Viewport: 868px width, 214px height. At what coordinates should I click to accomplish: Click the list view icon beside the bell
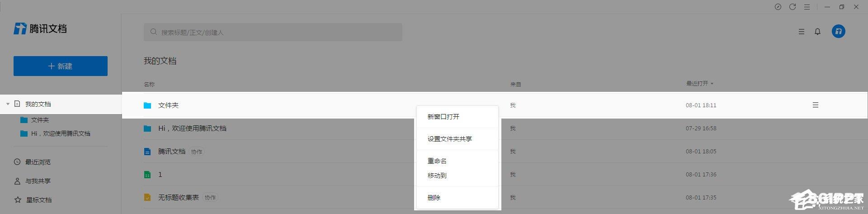tap(801, 32)
